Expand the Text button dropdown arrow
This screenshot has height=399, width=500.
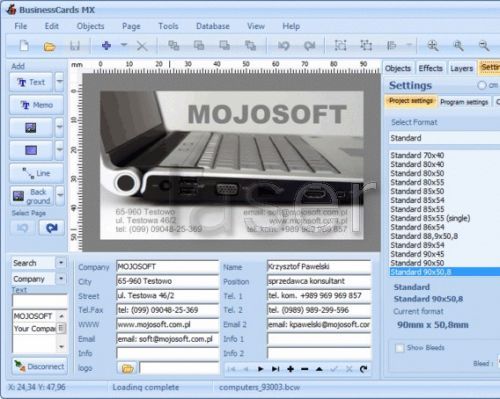59,82
